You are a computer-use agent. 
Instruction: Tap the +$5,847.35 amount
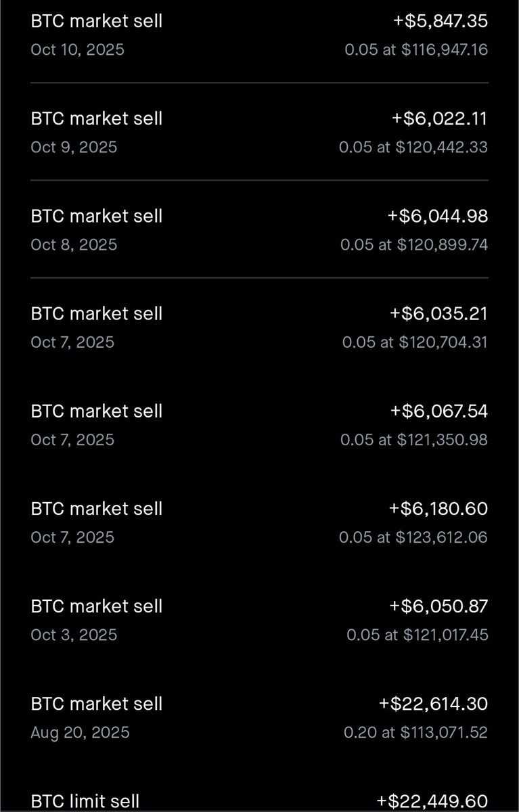click(441, 21)
